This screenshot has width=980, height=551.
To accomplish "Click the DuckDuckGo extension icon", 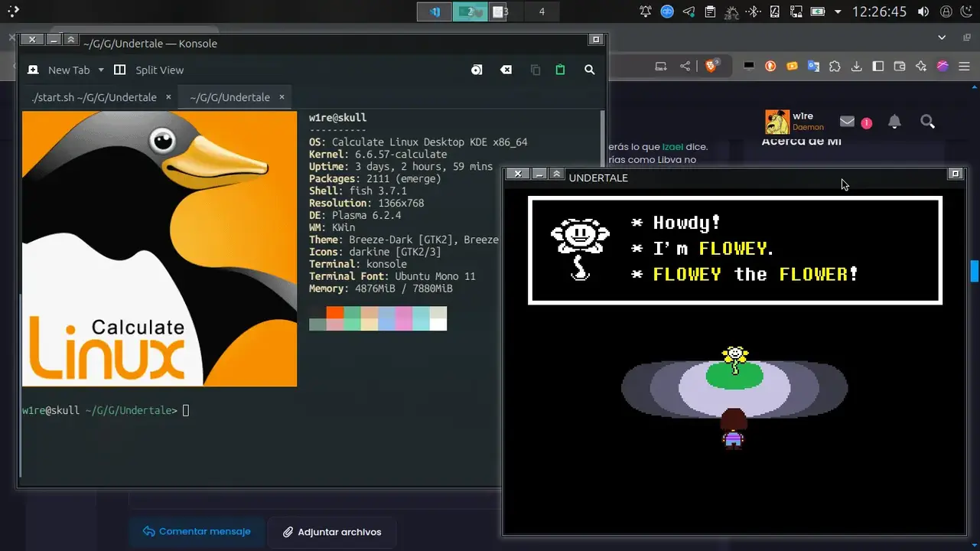I will (x=770, y=67).
